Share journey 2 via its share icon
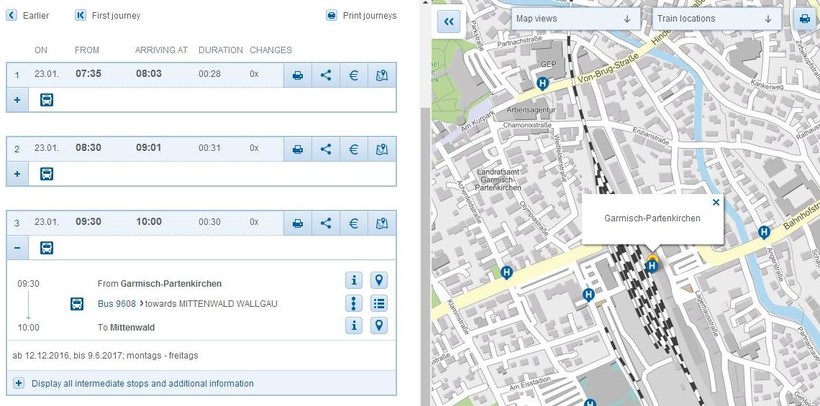The image size is (820, 406). pyautogui.click(x=326, y=149)
